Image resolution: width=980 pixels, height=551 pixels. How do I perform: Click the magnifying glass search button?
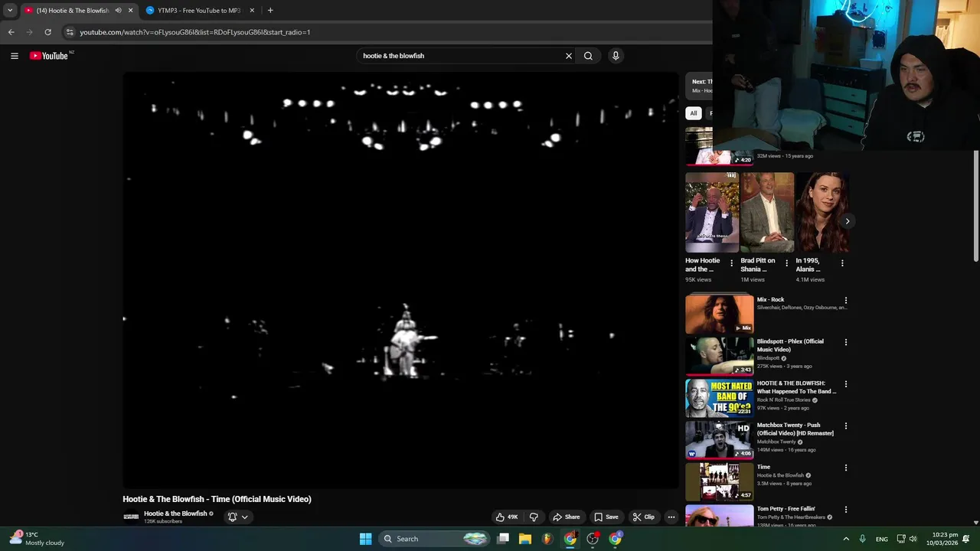[x=588, y=56]
